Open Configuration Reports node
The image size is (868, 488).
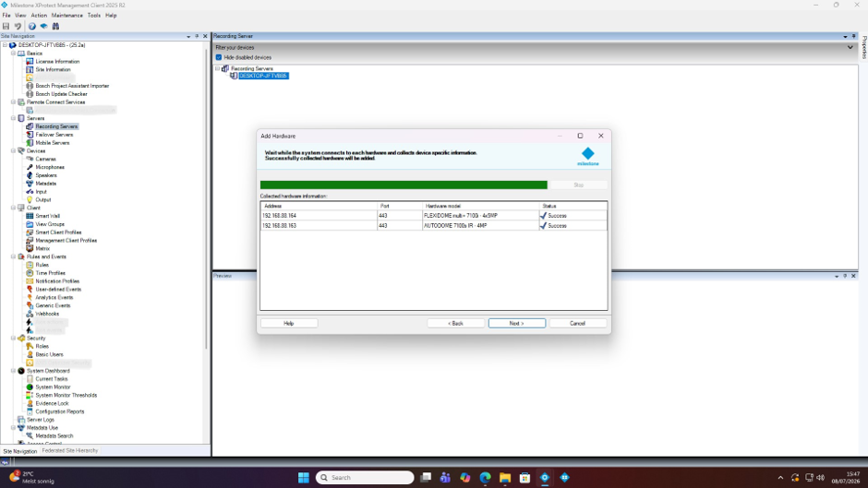pyautogui.click(x=60, y=411)
